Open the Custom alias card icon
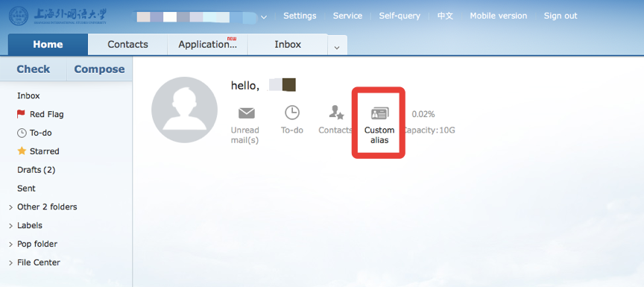 click(379, 113)
